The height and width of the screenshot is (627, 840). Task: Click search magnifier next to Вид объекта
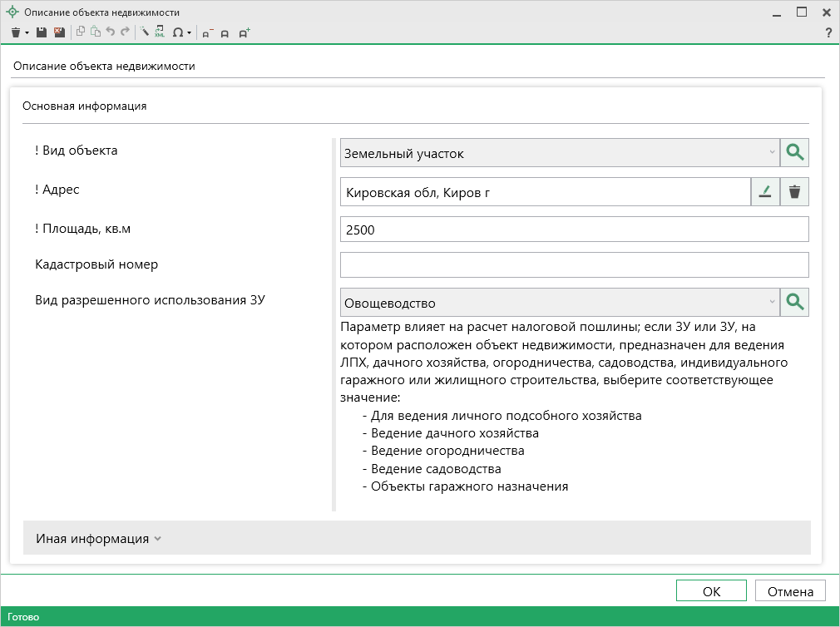pyautogui.click(x=794, y=153)
